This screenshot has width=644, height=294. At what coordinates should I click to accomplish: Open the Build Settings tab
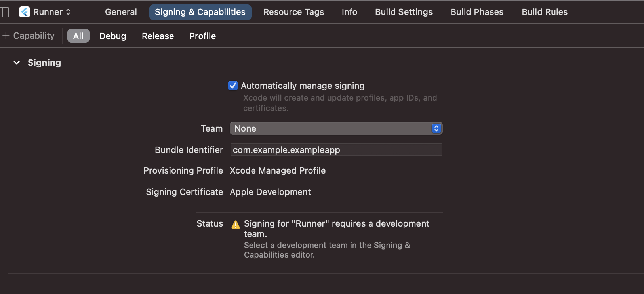tap(404, 12)
